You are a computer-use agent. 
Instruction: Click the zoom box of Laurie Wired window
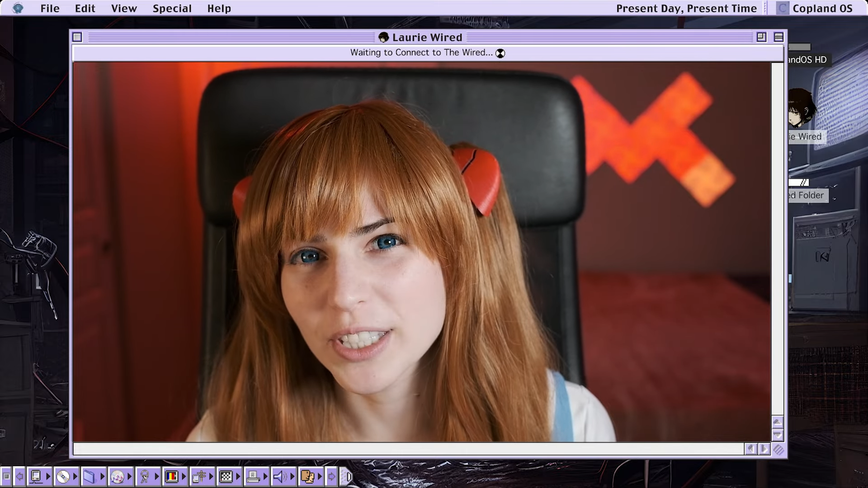[x=761, y=37]
